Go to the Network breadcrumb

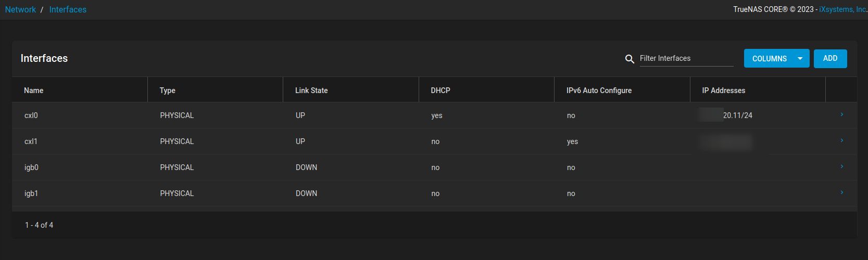coord(20,9)
